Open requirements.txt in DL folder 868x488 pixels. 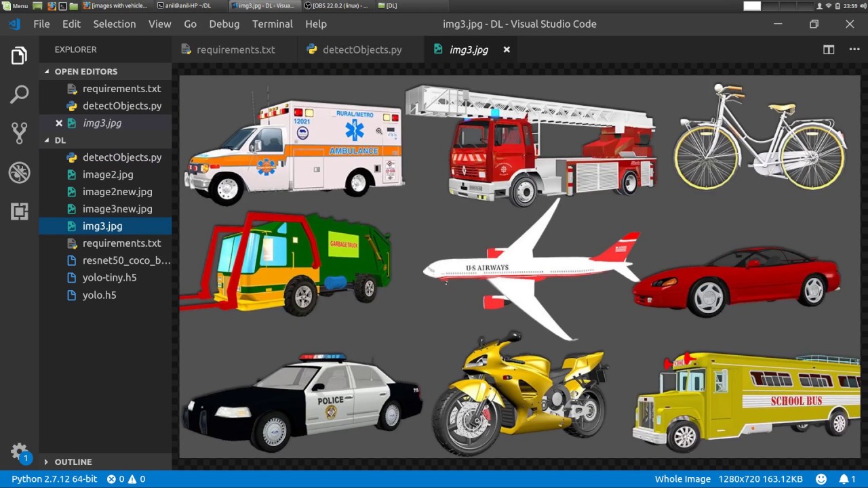coord(105,243)
